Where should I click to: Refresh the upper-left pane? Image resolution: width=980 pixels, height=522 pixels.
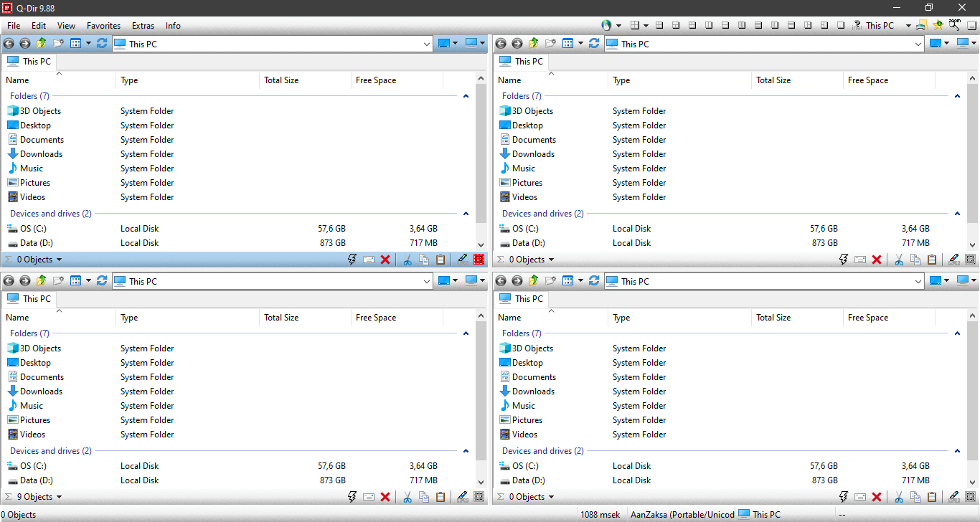click(102, 44)
